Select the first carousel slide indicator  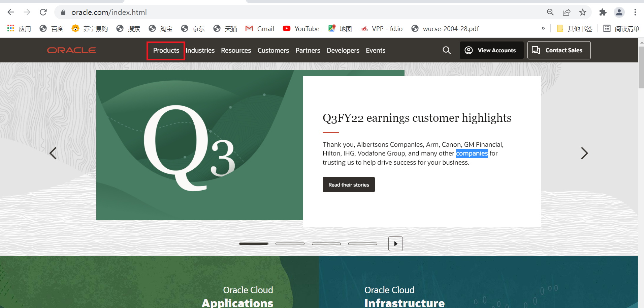point(254,244)
